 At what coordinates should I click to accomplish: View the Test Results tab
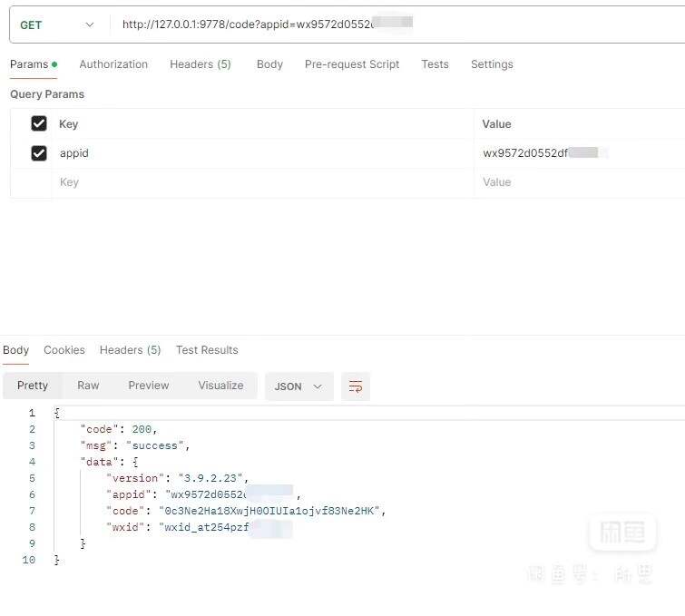pos(207,350)
